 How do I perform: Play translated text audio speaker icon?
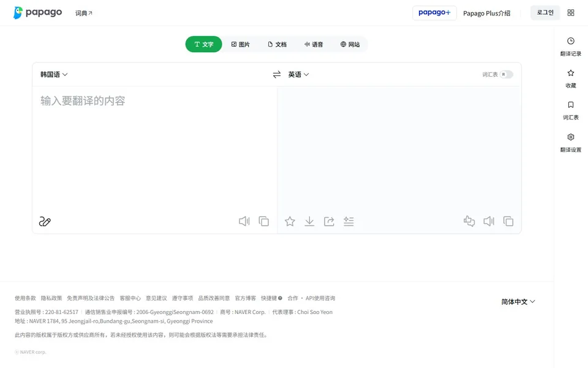489,221
